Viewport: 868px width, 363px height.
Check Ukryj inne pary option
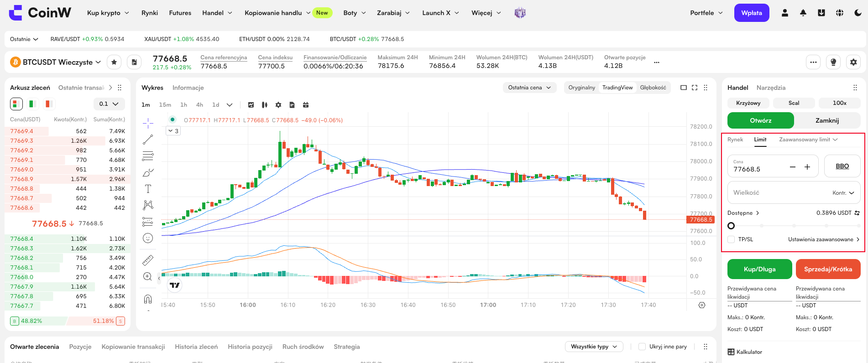(642, 347)
